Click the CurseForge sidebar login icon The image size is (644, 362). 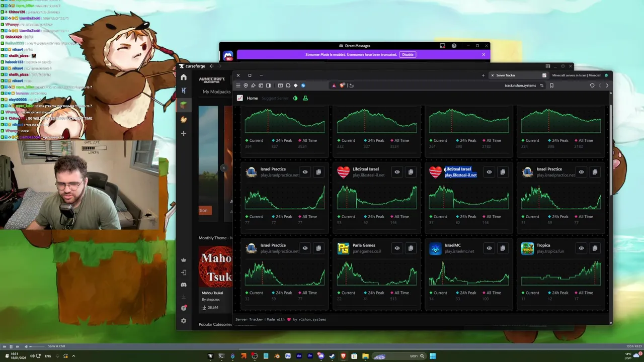click(x=184, y=273)
